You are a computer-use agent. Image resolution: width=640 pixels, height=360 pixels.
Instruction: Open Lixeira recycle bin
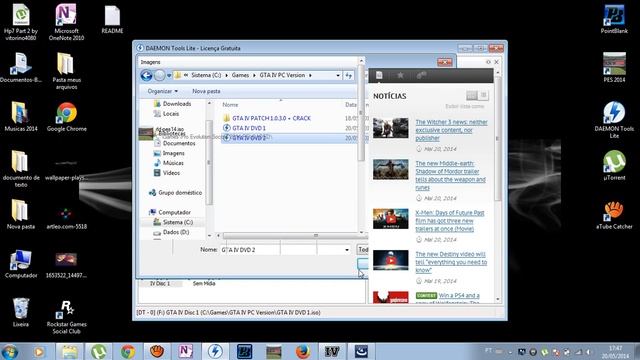[x=21, y=312]
